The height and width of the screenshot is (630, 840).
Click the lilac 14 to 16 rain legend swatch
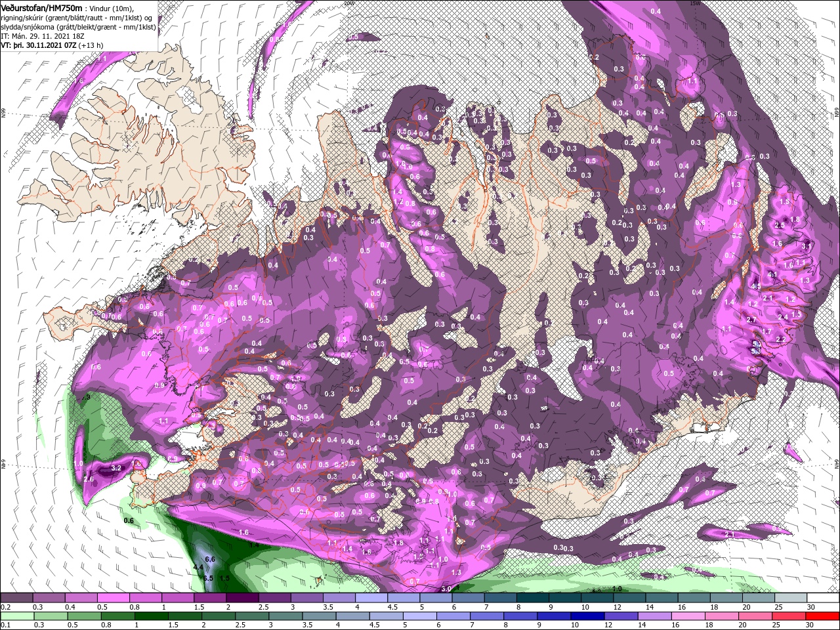654,616
